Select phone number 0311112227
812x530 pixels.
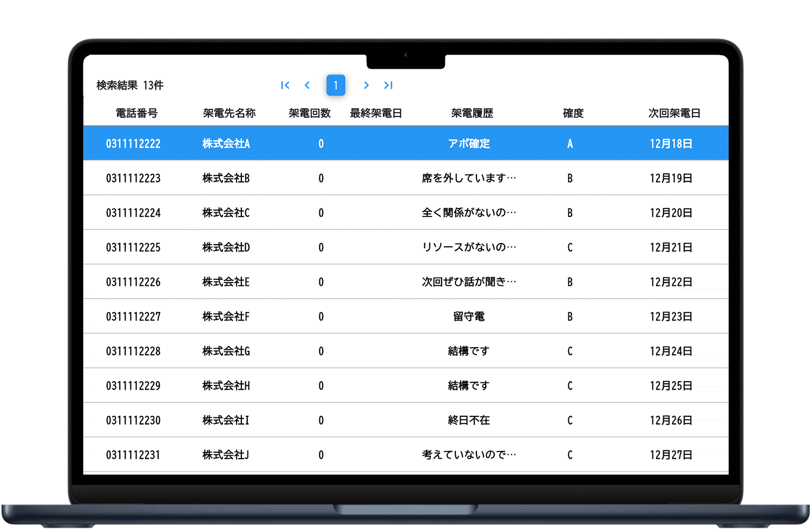(x=133, y=317)
